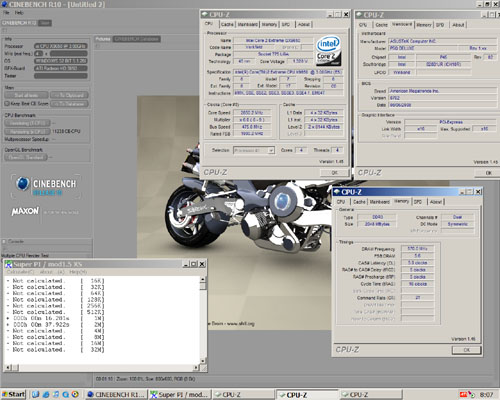Viewport: 500px width, 400px height.
Task: Launch Internet Explorer from the quick launch bar
Action: click(46, 394)
